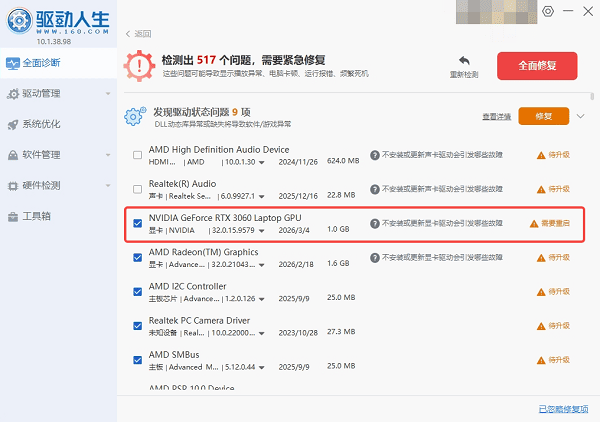Click the question mark icon on NVIDIA row
Image resolution: width=600 pixels, height=422 pixels.
[375, 223]
